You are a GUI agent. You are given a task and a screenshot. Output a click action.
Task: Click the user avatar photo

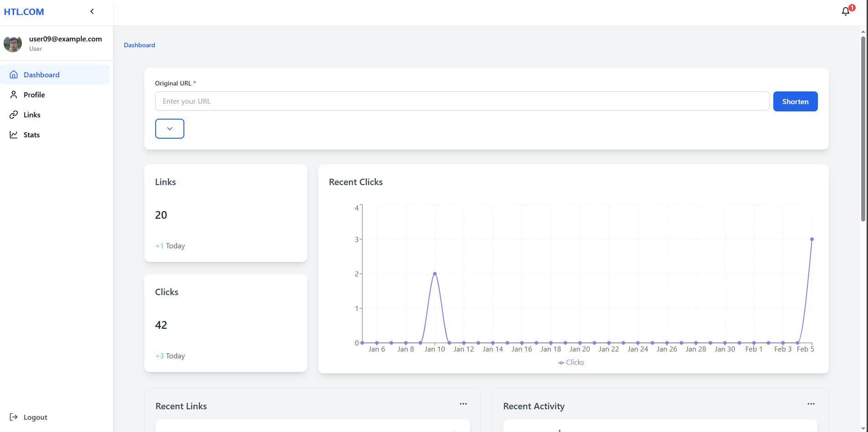13,44
